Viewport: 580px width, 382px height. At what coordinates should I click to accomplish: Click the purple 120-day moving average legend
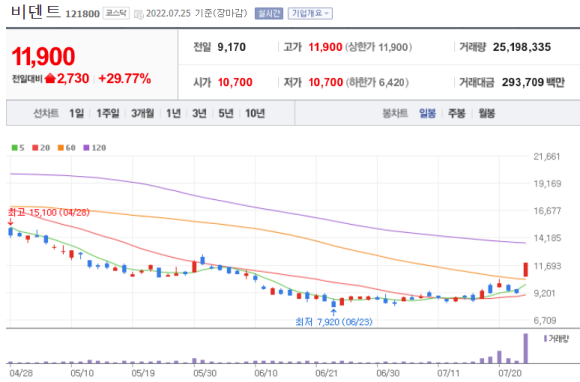point(95,148)
